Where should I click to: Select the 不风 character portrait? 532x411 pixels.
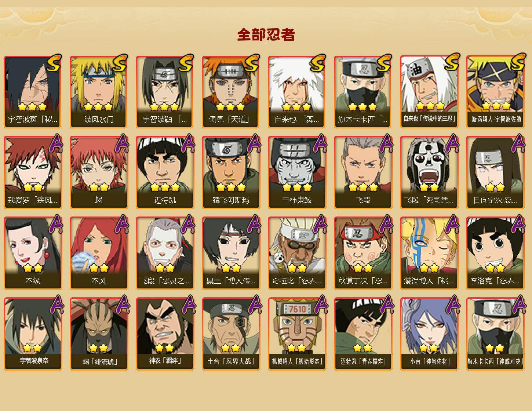coord(99,253)
